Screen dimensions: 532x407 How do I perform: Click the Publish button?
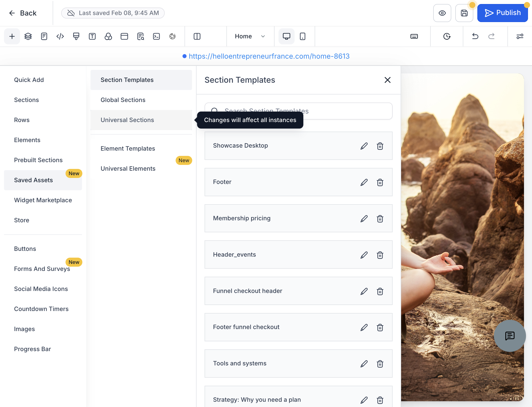(502, 13)
